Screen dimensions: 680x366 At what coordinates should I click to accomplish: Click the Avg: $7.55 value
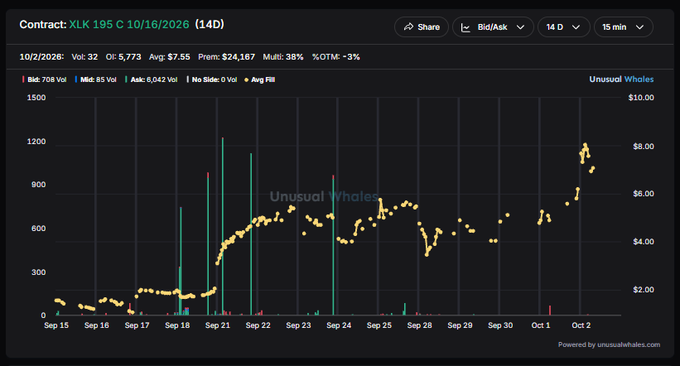click(x=170, y=57)
